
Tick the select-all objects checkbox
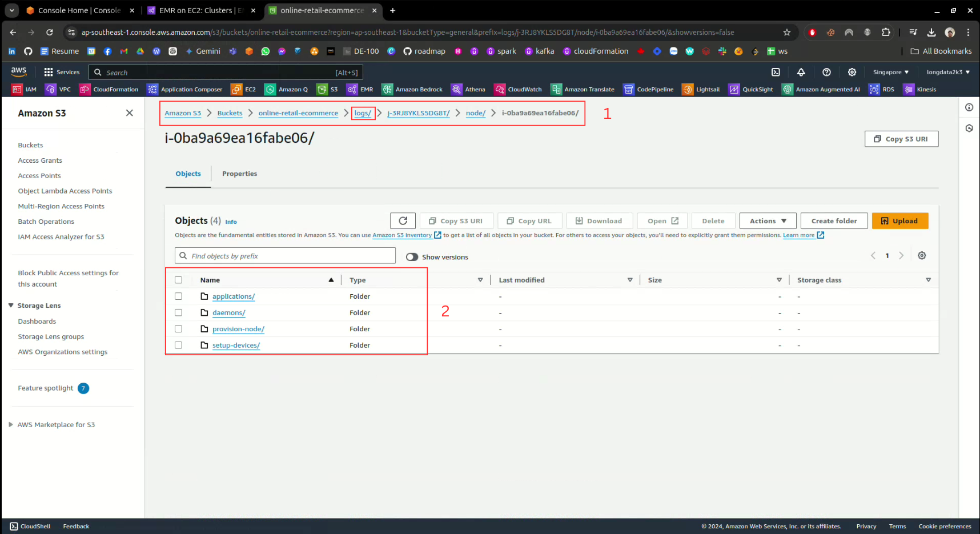[179, 280]
